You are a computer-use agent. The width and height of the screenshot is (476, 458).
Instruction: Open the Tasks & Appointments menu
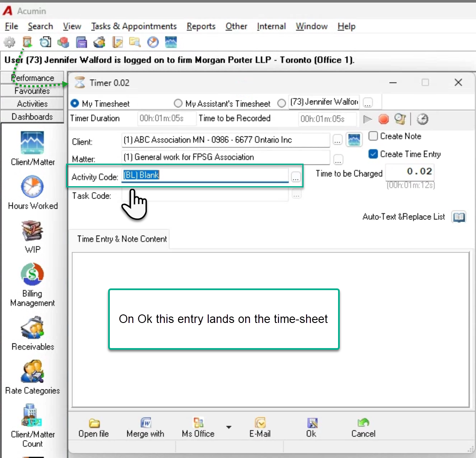pos(134,26)
